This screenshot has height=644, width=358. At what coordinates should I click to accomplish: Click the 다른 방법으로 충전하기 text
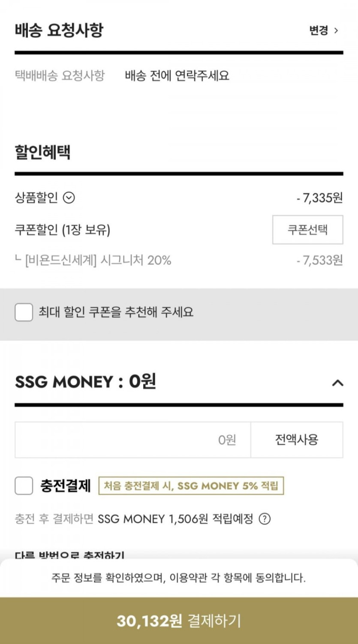point(69,555)
